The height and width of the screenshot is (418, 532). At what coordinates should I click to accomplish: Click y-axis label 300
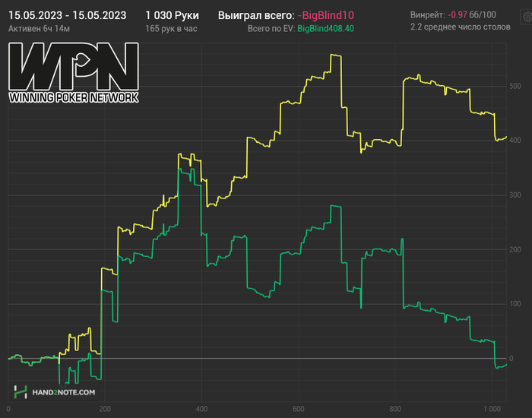point(515,195)
